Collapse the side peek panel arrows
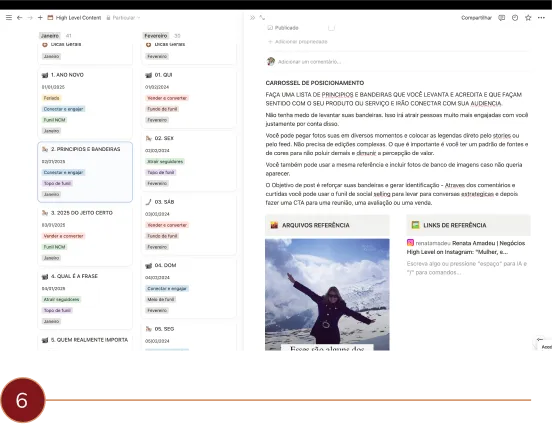 coord(252,18)
